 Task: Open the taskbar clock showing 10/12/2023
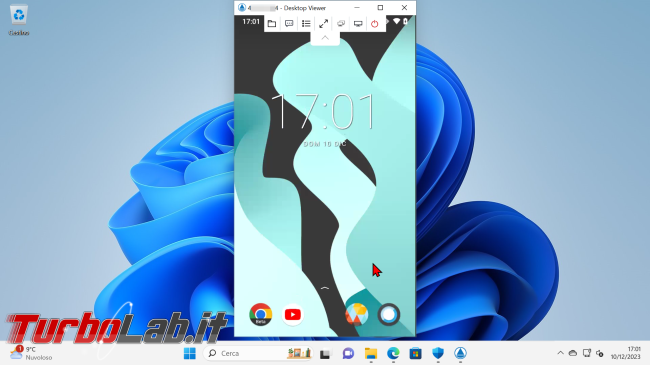626,353
